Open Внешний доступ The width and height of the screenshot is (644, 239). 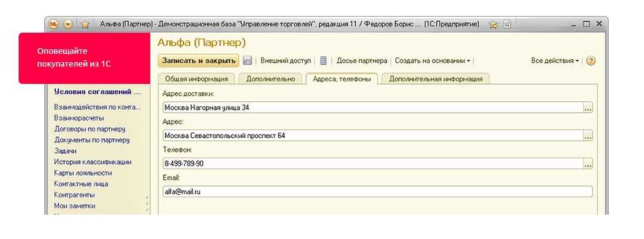(286, 61)
